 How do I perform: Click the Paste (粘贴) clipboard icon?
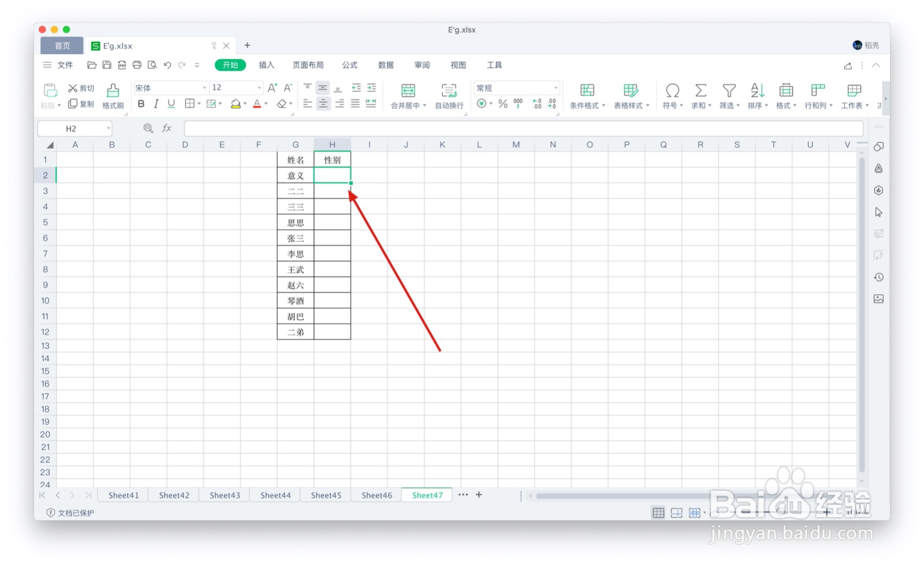click(50, 91)
